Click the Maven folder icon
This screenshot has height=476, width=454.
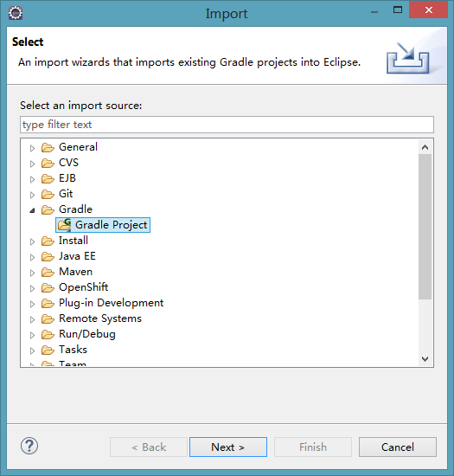pyautogui.click(x=48, y=272)
